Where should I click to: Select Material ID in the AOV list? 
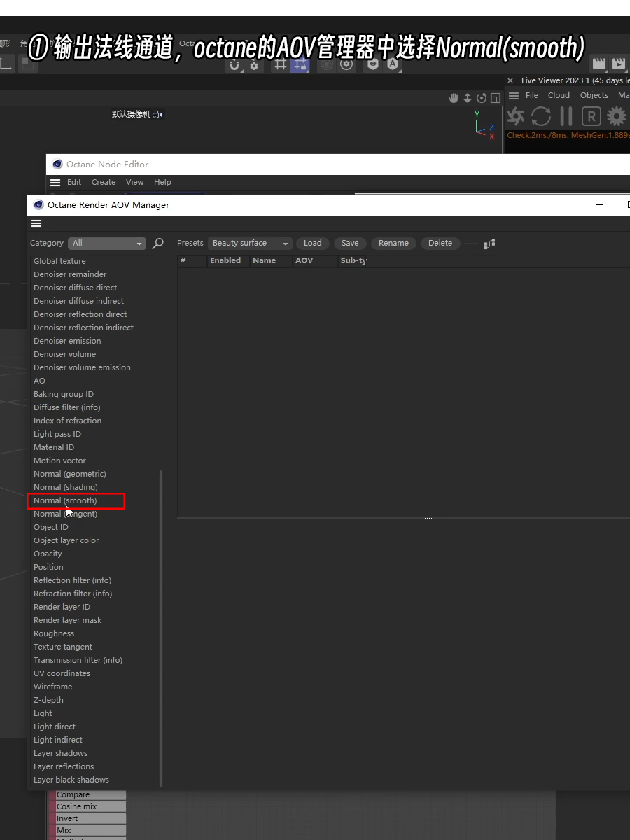point(54,447)
